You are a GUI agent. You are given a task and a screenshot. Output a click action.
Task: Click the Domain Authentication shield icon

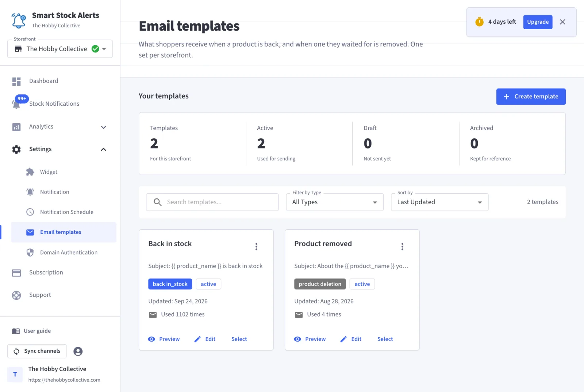(x=30, y=252)
